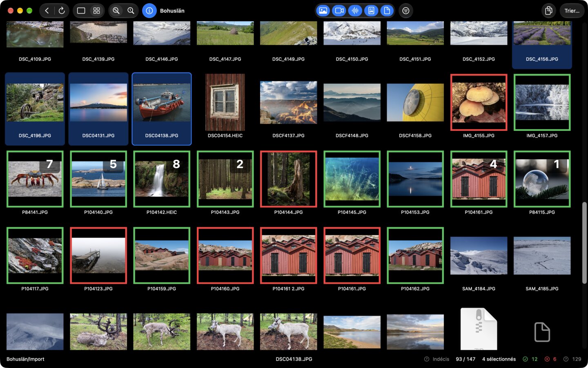Select the SAM_4184.JPG snowy thumbnail
The height and width of the screenshot is (368, 588).
tap(479, 256)
